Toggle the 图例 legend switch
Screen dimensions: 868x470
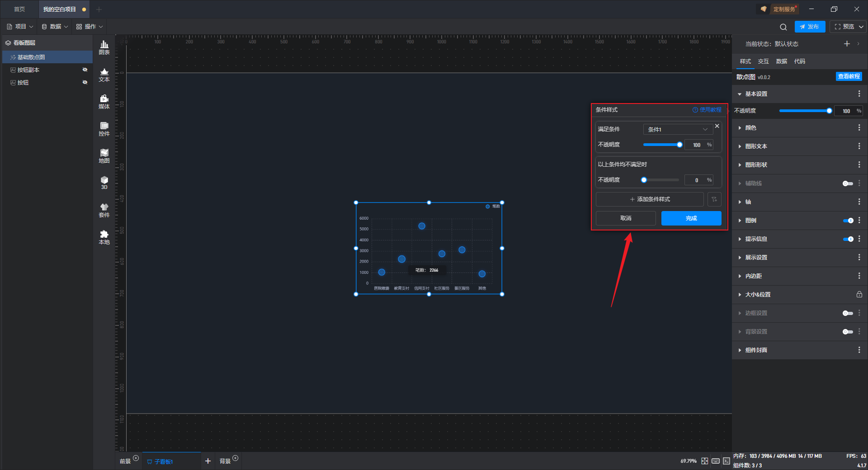click(x=848, y=221)
